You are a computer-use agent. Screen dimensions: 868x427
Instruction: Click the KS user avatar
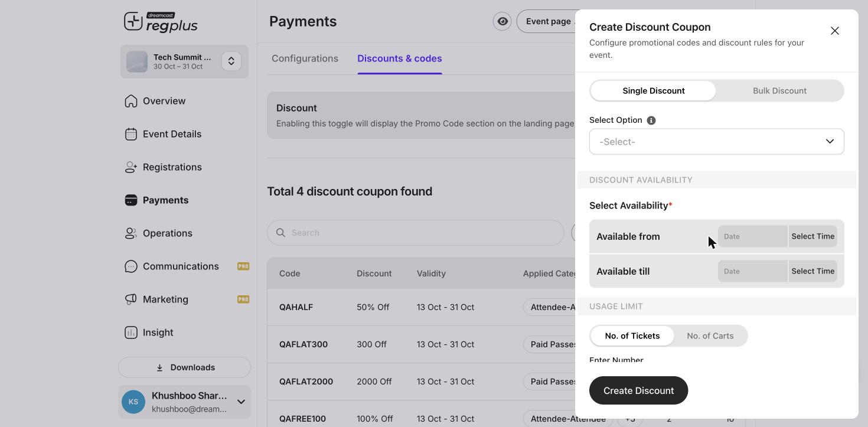133,402
